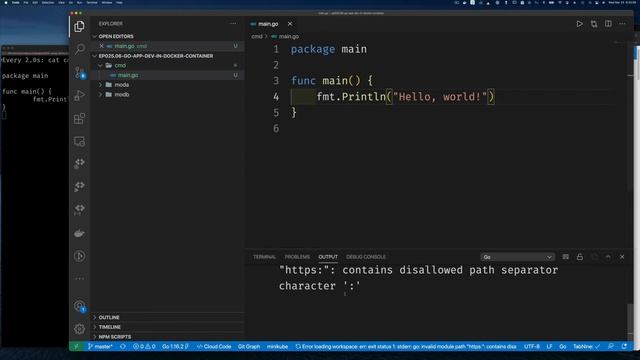Clear the output panel
Screen dimensions: 640x360
pos(565,257)
